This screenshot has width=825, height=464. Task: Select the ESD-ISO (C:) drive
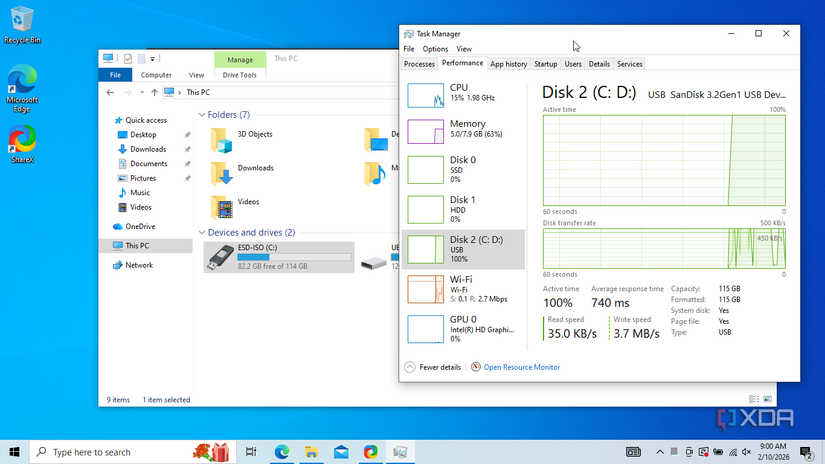click(279, 257)
